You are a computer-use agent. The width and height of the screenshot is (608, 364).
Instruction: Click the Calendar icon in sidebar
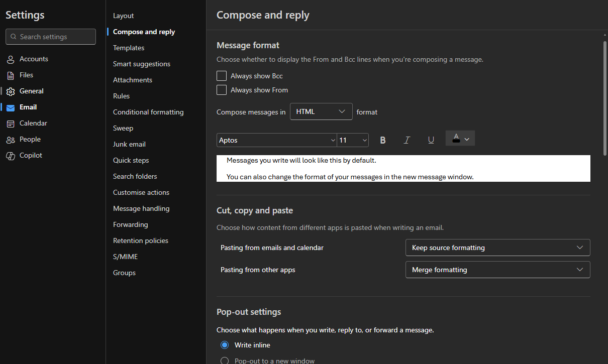click(11, 124)
